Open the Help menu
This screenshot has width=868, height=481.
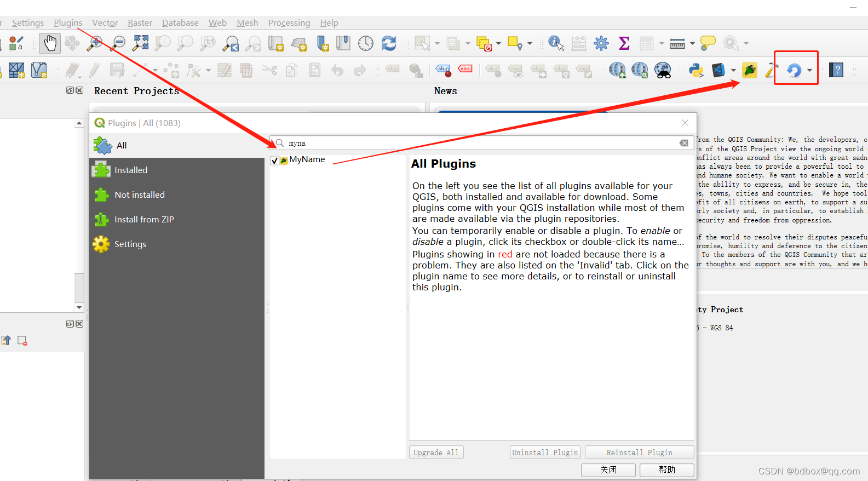(329, 23)
